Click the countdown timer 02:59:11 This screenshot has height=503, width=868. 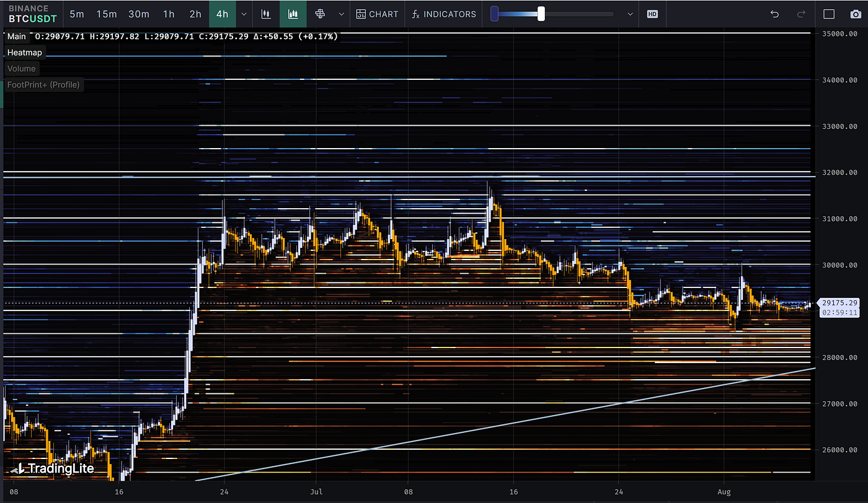840,313
